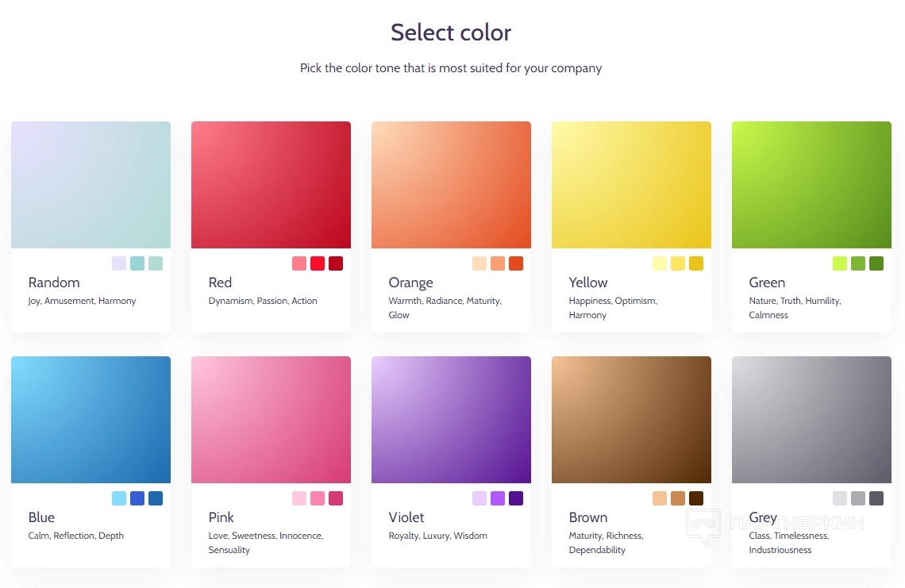Viewport: 905px width, 588px height.
Task: Choose the Green gradient thumbnail
Action: coord(811,185)
